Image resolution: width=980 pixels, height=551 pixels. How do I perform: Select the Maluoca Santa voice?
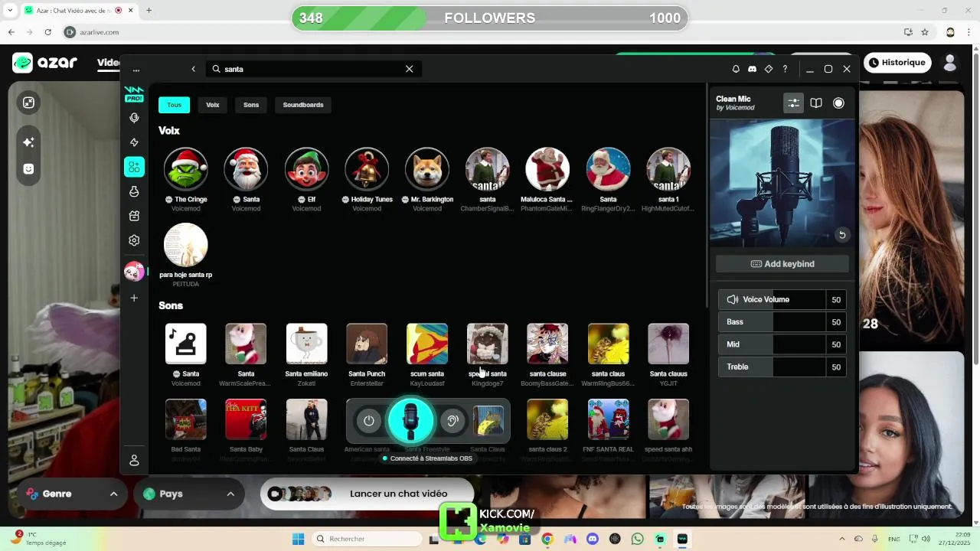coord(547,169)
